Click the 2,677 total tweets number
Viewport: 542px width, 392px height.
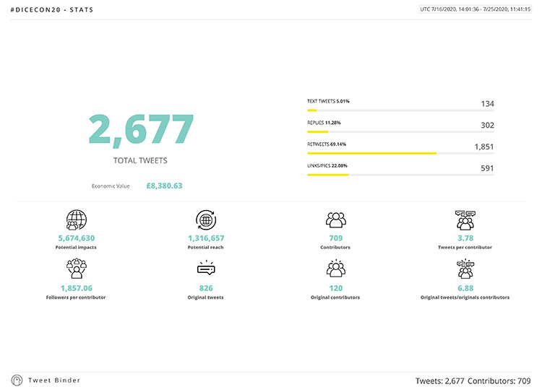coord(141,130)
